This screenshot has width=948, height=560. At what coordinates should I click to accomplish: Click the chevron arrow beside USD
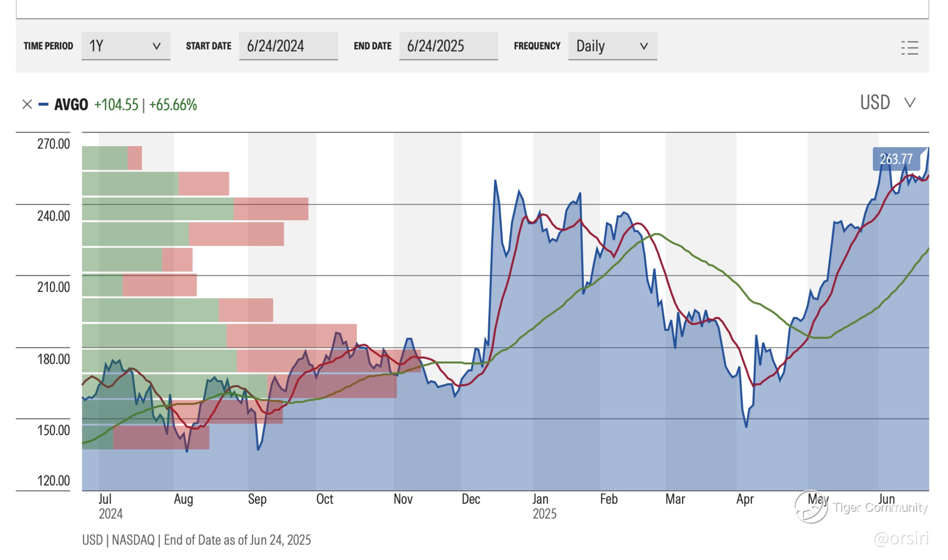click(910, 102)
